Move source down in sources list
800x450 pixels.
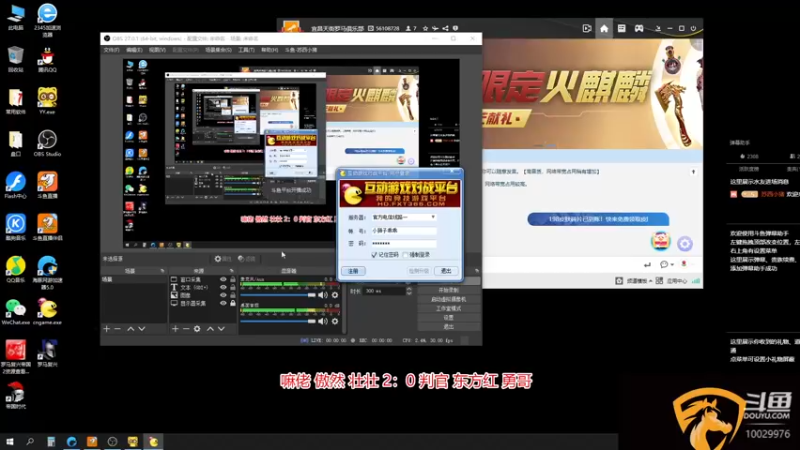[221, 329]
